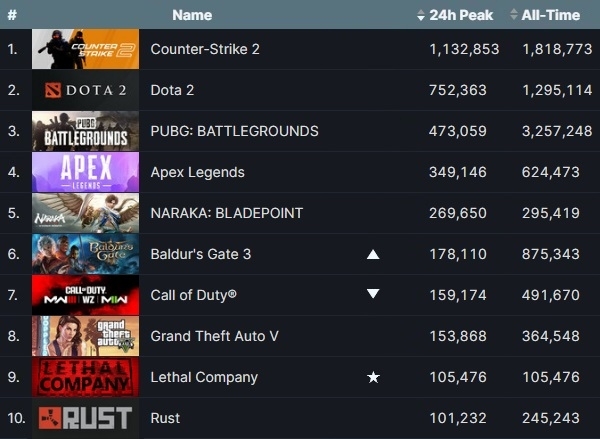600x439 pixels.
Task: Click the Apex Legends banner thumbnail
Action: click(85, 172)
